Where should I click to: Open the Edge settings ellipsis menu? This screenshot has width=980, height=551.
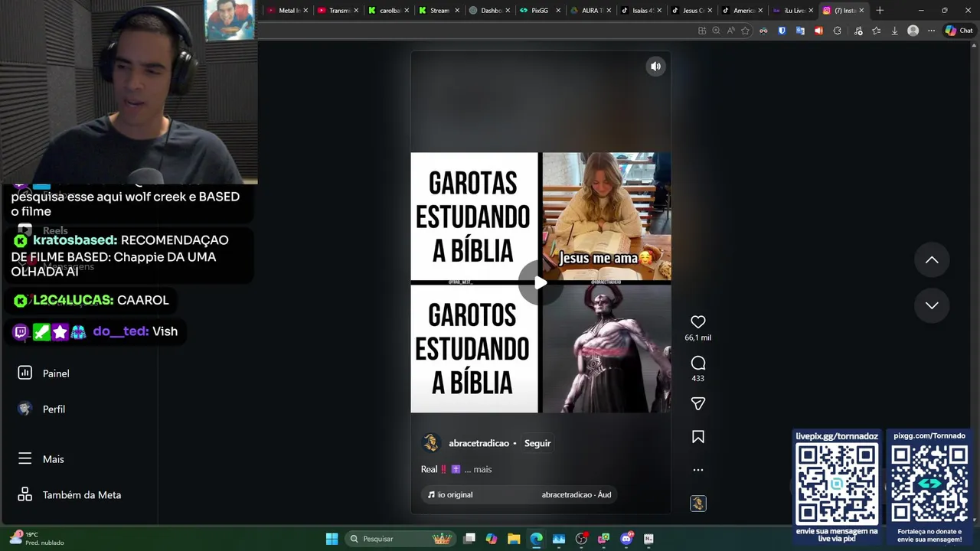(931, 31)
